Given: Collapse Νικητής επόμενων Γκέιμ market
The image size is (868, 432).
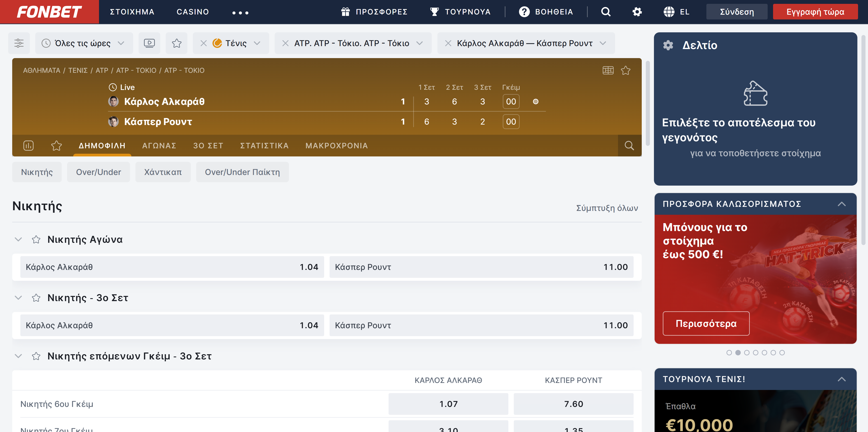Looking at the screenshot, I should tap(19, 356).
